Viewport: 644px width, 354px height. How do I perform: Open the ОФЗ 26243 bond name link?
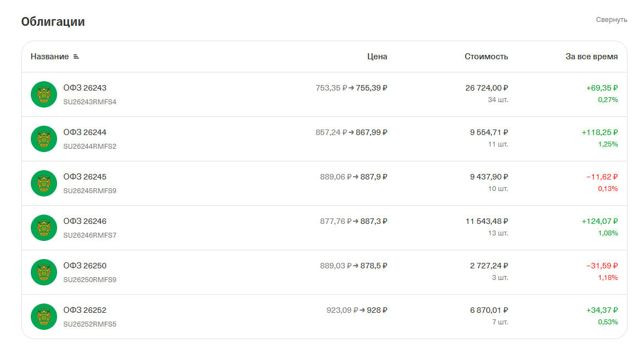click(85, 88)
